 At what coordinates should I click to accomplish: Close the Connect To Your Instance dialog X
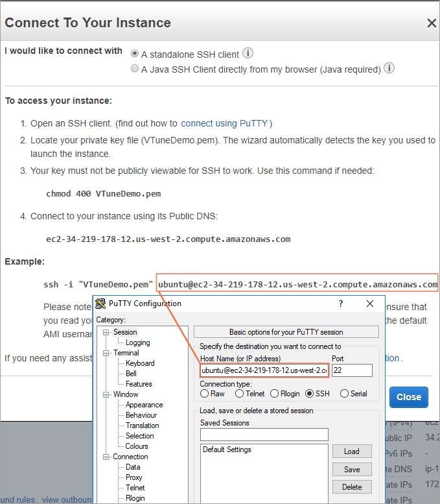point(432,23)
